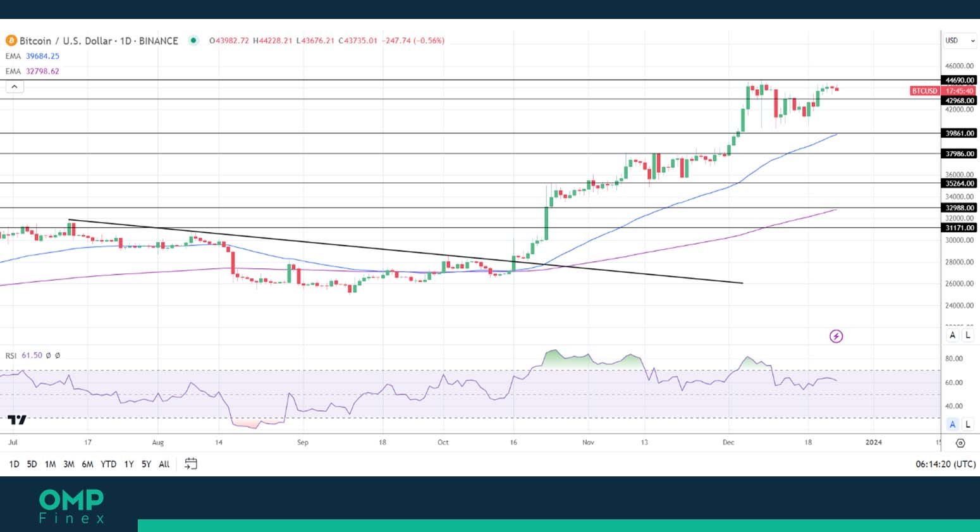Select the All time range

[x=164, y=464]
